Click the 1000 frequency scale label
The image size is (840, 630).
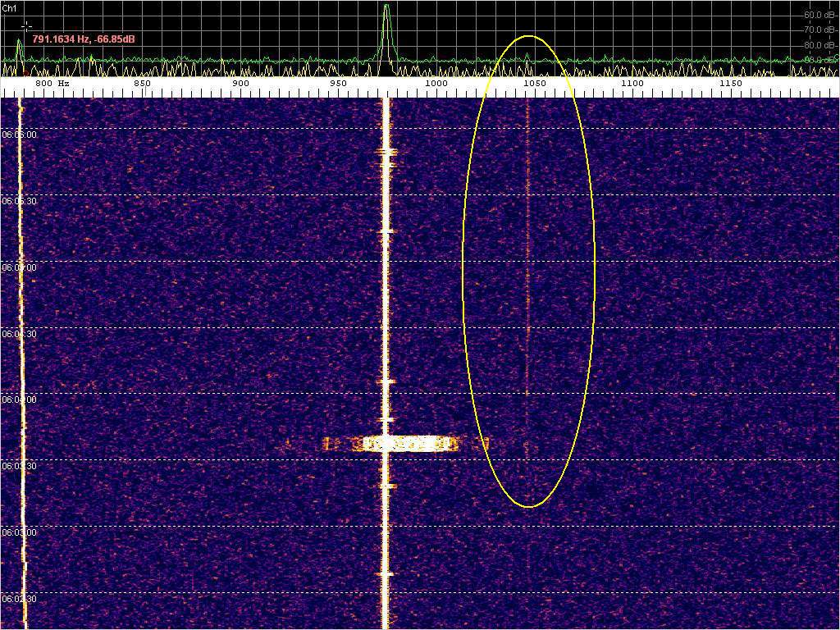(436, 84)
